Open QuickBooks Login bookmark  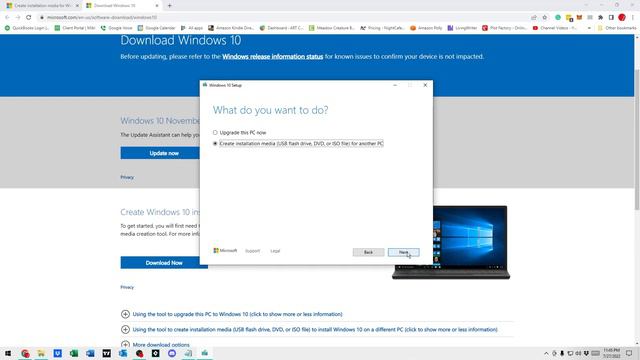click(27, 28)
